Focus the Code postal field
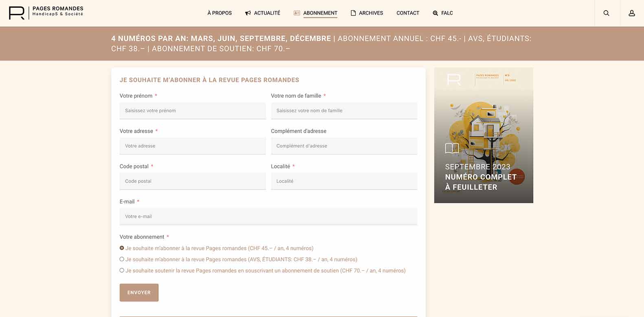The image size is (644, 317). [193, 181]
